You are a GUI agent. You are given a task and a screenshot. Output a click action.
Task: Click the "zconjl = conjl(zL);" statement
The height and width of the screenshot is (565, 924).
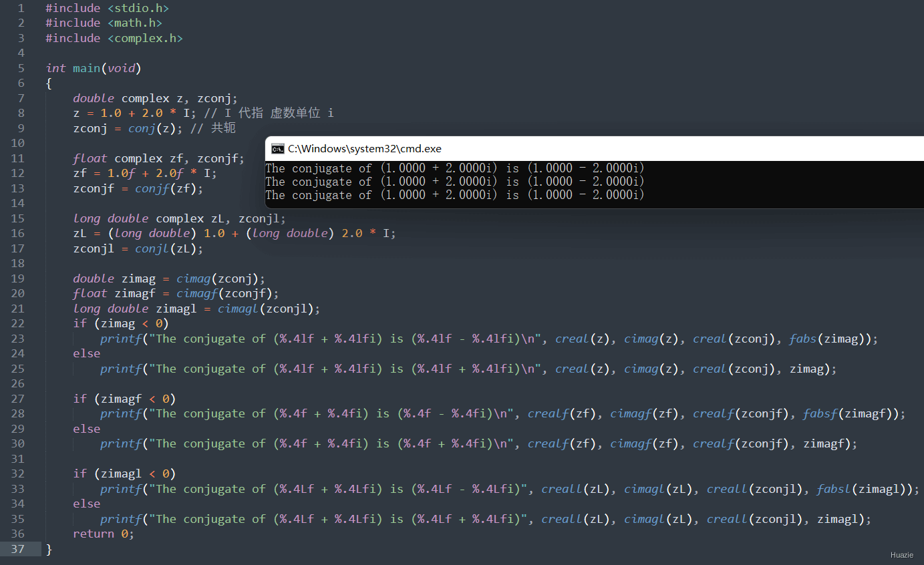coord(138,248)
